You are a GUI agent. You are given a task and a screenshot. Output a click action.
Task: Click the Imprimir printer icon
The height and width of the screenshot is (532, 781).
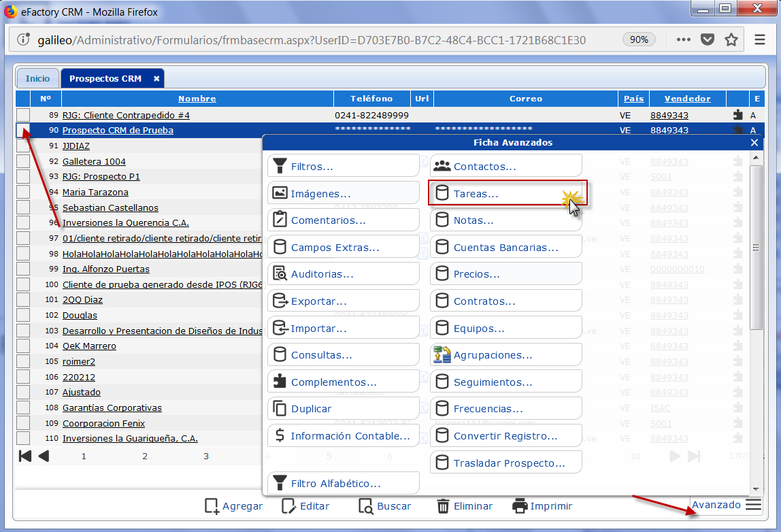point(520,506)
